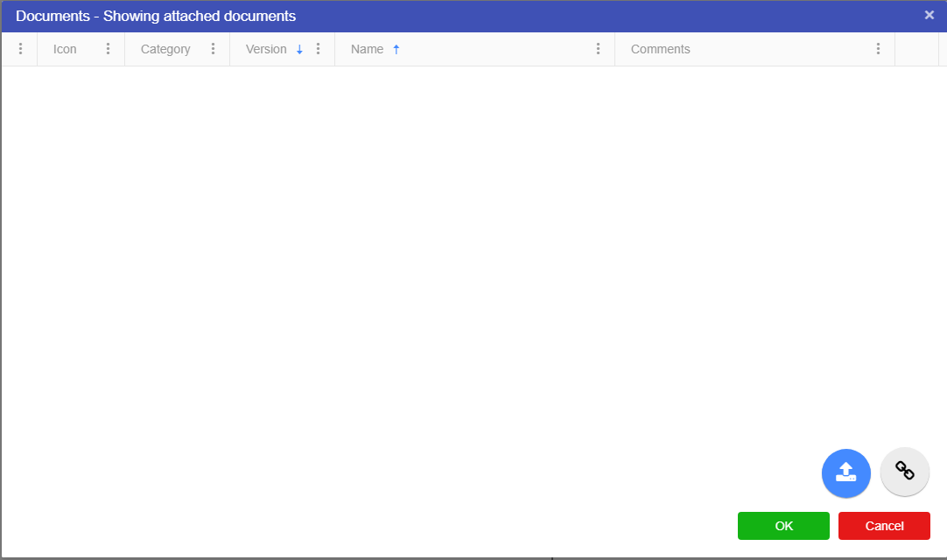947x560 pixels.
Task: Open the Category column options menu
Action: pos(213,49)
